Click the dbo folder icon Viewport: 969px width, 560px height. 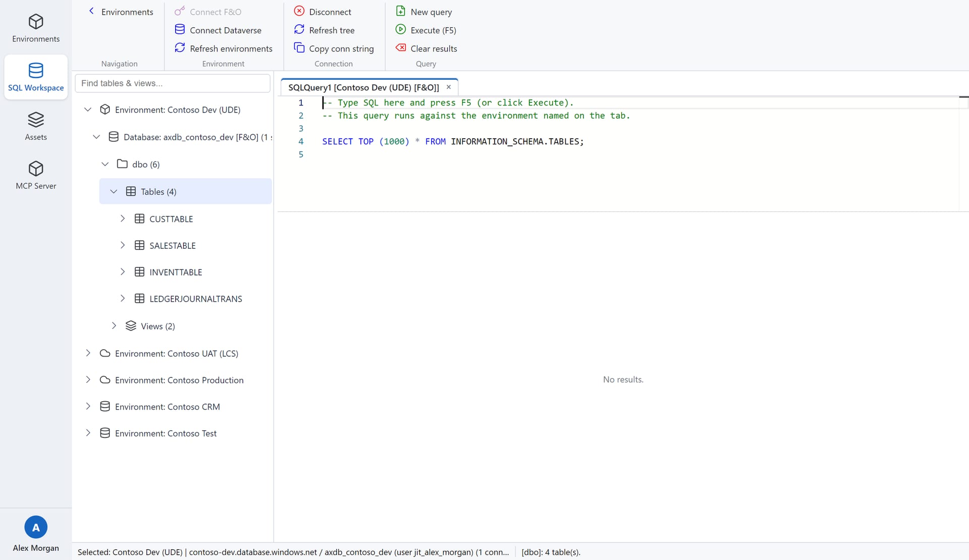122,164
